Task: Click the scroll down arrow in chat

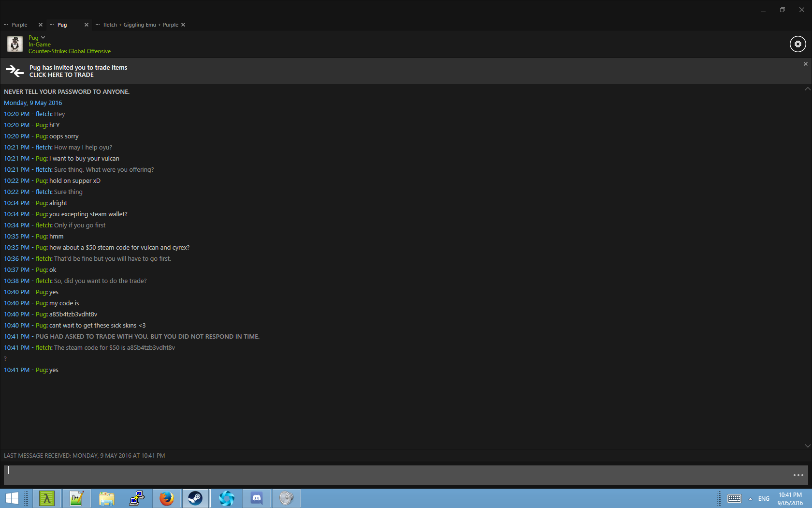Action: tap(807, 446)
